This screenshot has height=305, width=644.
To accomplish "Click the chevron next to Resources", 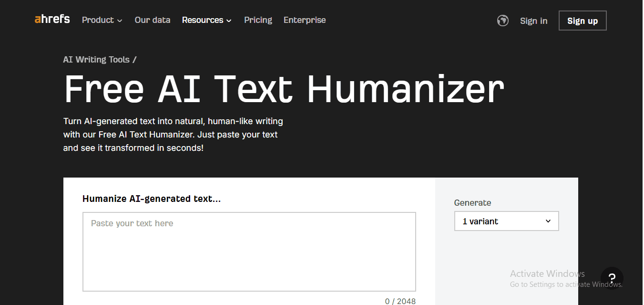I will click(x=228, y=21).
